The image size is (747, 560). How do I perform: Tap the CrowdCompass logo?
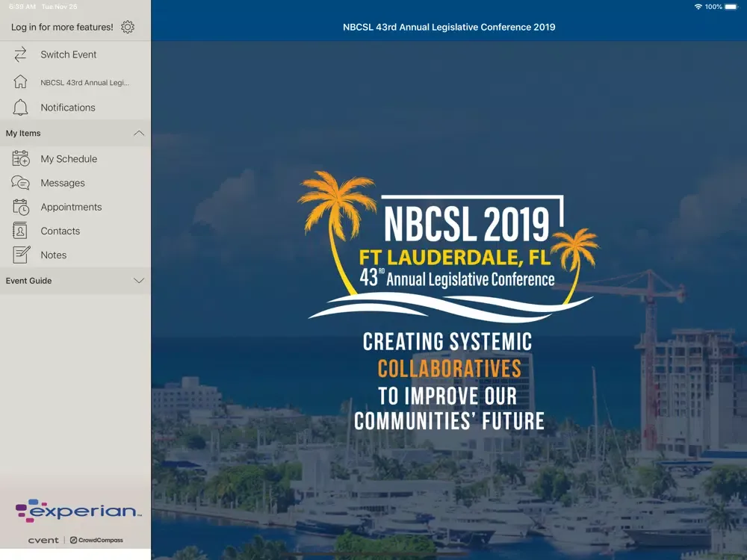[x=96, y=540]
